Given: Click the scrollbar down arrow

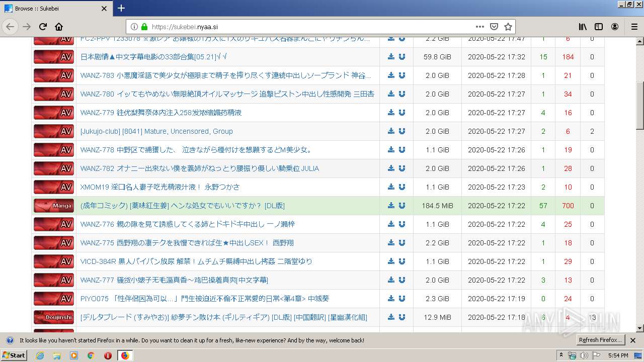Looking at the screenshot, I should [639, 328].
